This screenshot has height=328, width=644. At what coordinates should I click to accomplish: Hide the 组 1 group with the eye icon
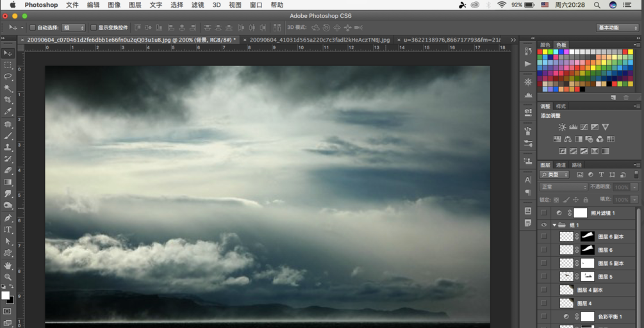click(544, 225)
